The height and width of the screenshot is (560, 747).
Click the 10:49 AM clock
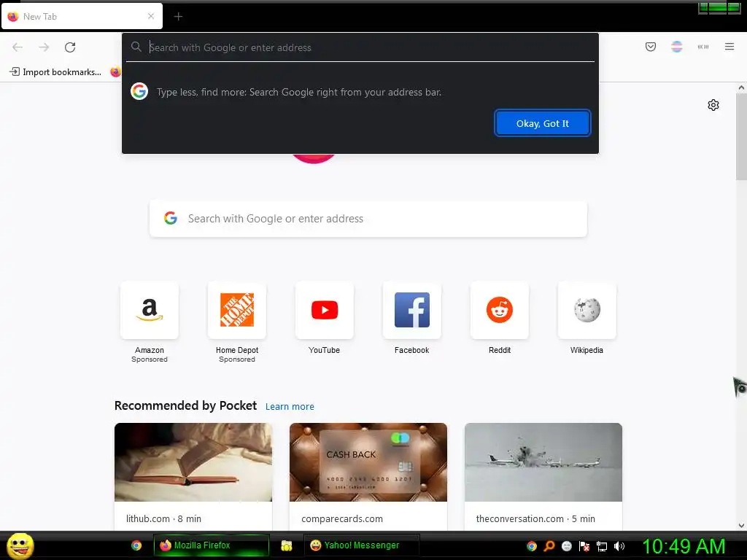(684, 546)
